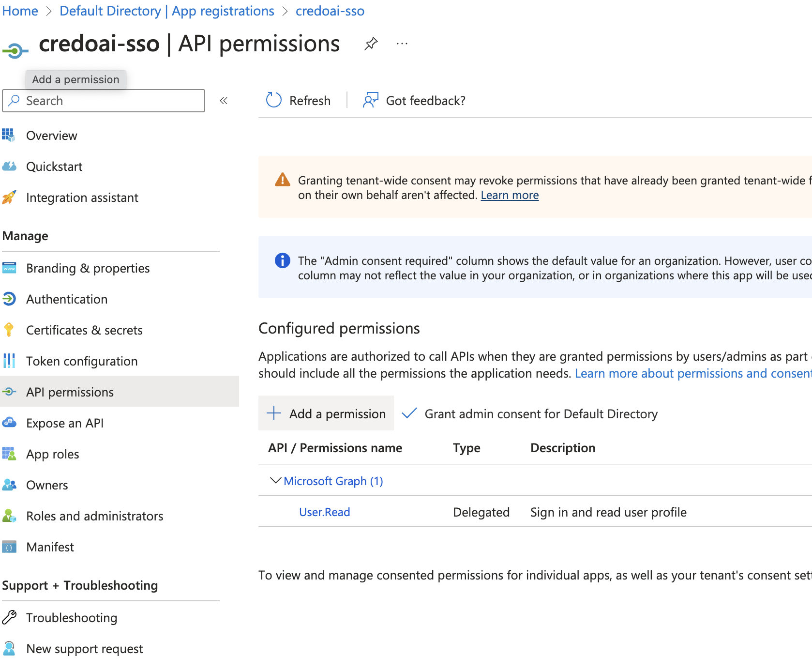Open Quickstart in the sidebar
Image resolution: width=812 pixels, height=671 pixels.
pyautogui.click(x=54, y=167)
